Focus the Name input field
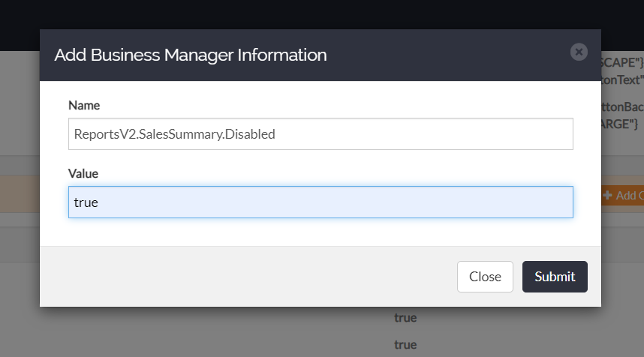 point(320,133)
